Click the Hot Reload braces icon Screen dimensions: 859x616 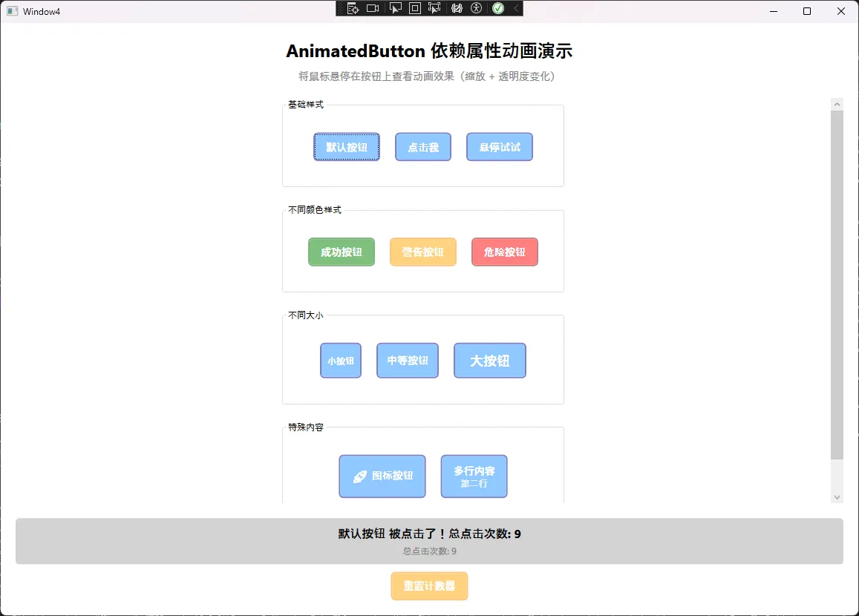457,8
